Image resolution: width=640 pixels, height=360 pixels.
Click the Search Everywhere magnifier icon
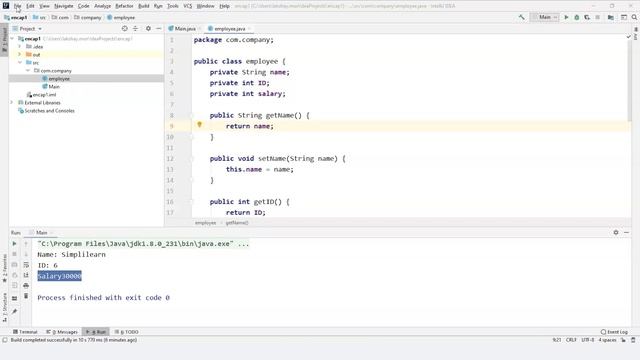634,17
